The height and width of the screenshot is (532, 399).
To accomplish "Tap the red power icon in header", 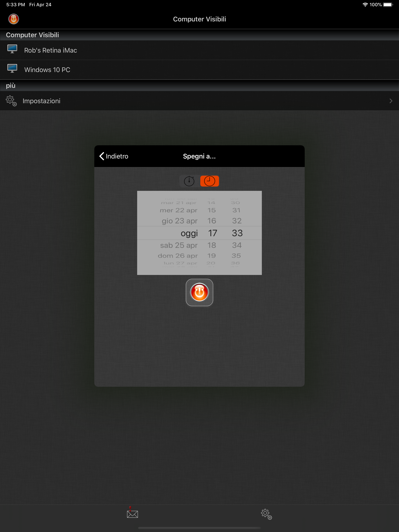I will [x=13, y=19].
